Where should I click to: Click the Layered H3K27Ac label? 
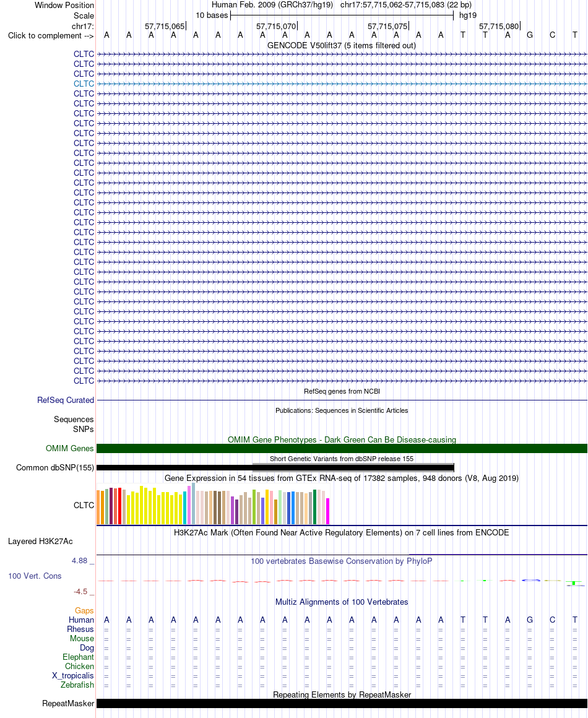tap(40, 541)
